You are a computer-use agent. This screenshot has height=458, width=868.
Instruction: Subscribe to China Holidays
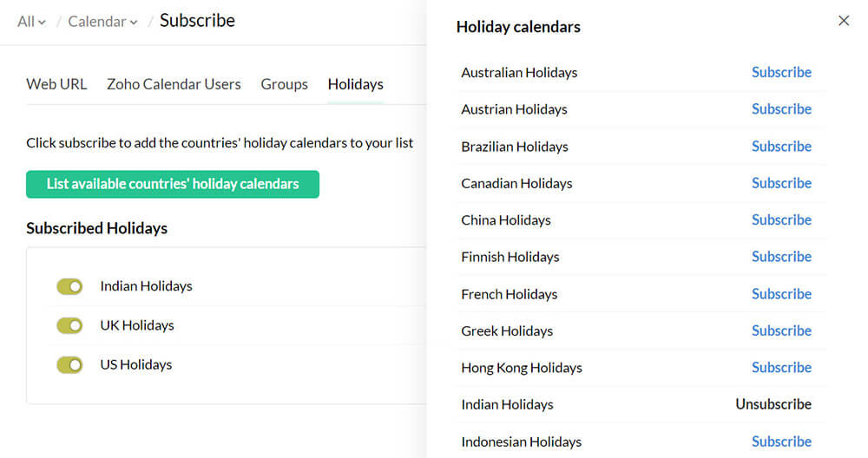coord(781,220)
